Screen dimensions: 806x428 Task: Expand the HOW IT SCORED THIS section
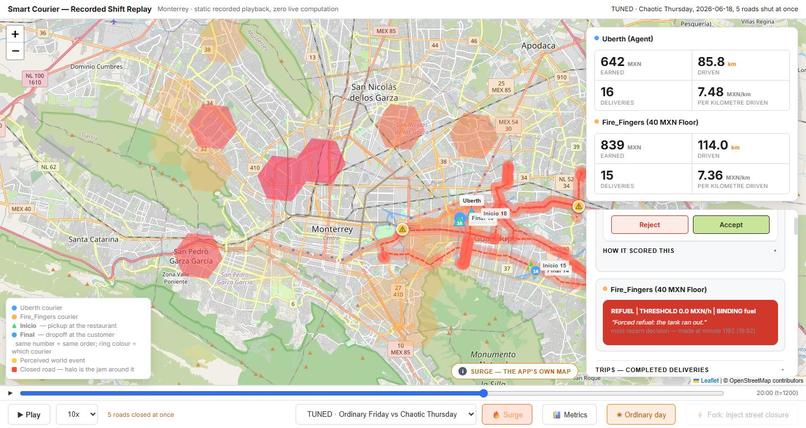pos(689,251)
